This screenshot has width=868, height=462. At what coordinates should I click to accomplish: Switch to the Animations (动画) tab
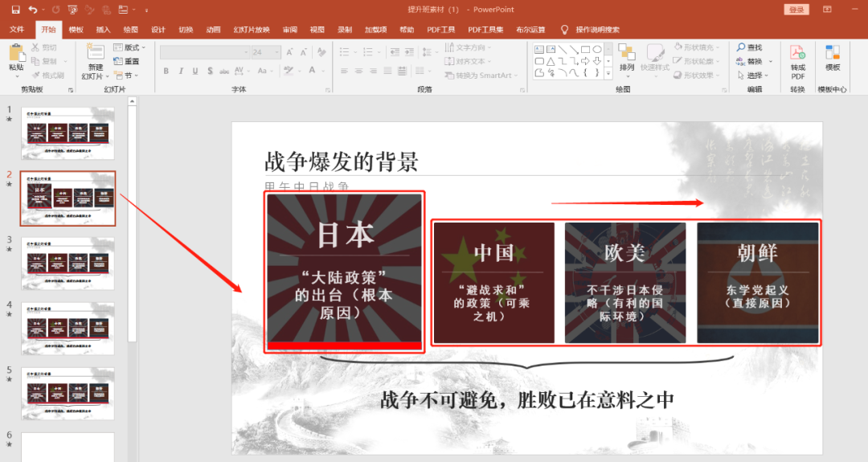click(x=213, y=29)
